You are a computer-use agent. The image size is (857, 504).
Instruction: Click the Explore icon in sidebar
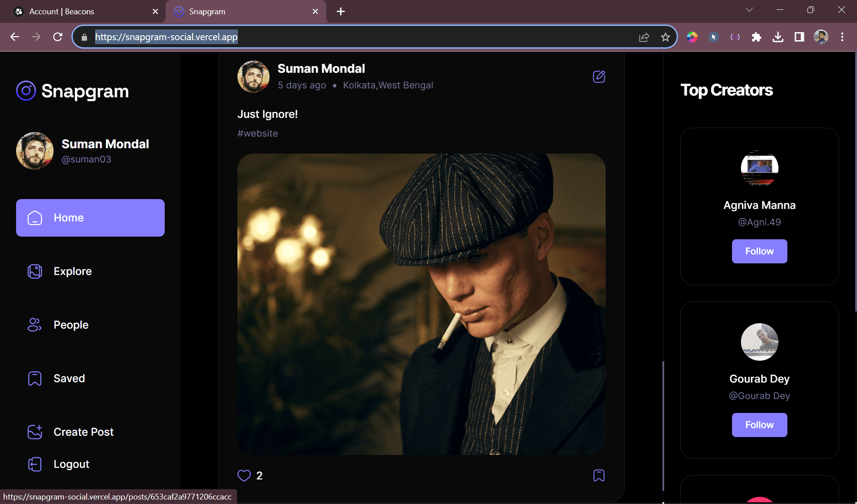pyautogui.click(x=35, y=271)
